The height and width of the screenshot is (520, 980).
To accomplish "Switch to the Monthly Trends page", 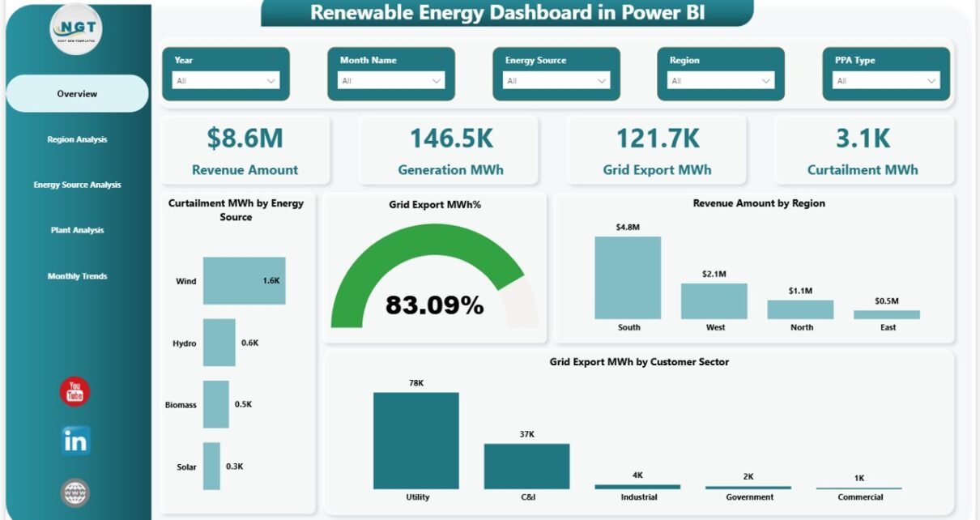I will pos(77,276).
